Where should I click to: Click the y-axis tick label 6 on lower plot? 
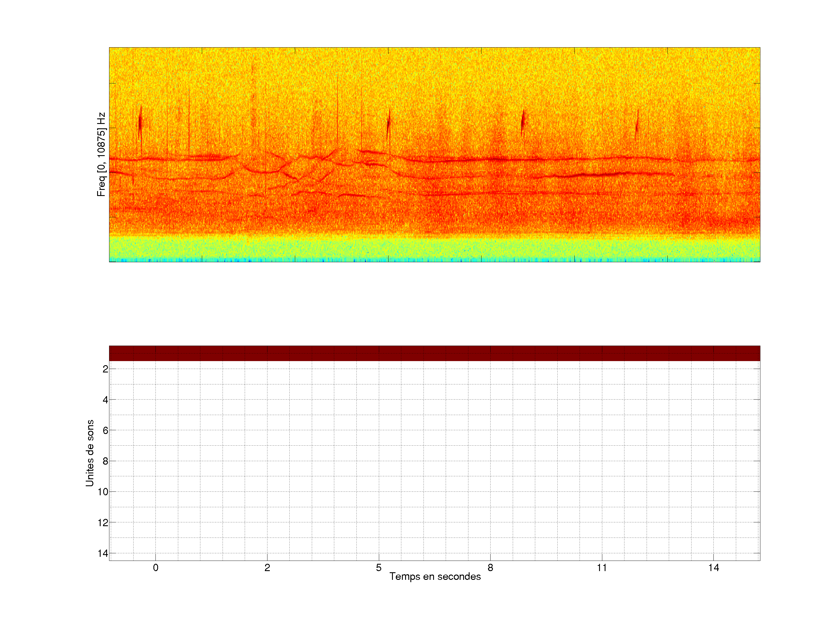(x=105, y=430)
